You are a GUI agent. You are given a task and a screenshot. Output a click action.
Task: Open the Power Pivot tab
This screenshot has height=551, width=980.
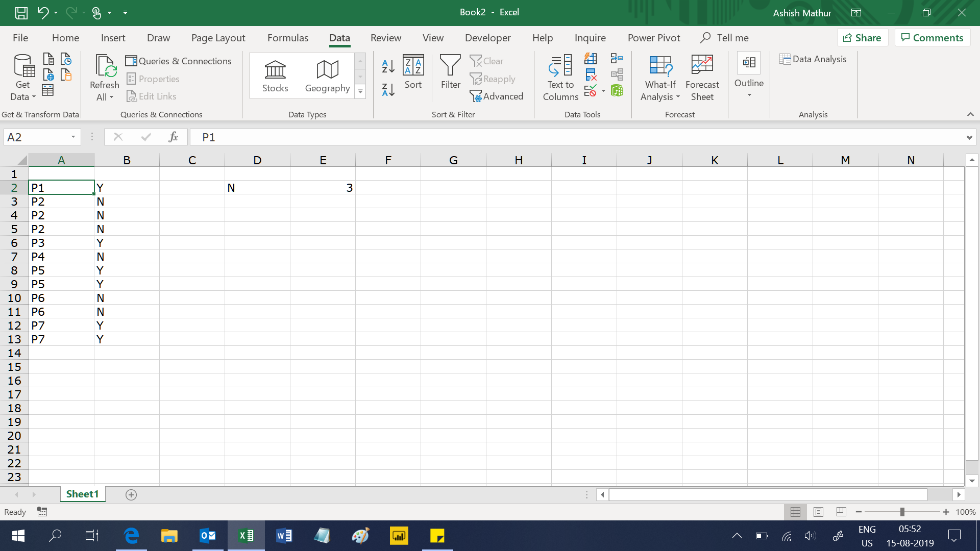(x=654, y=38)
